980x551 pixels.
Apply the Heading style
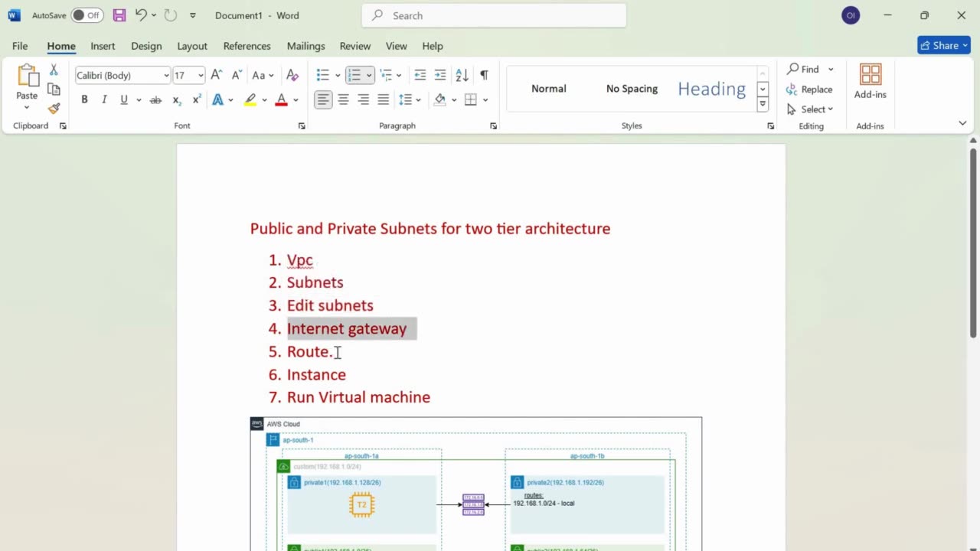coord(712,89)
